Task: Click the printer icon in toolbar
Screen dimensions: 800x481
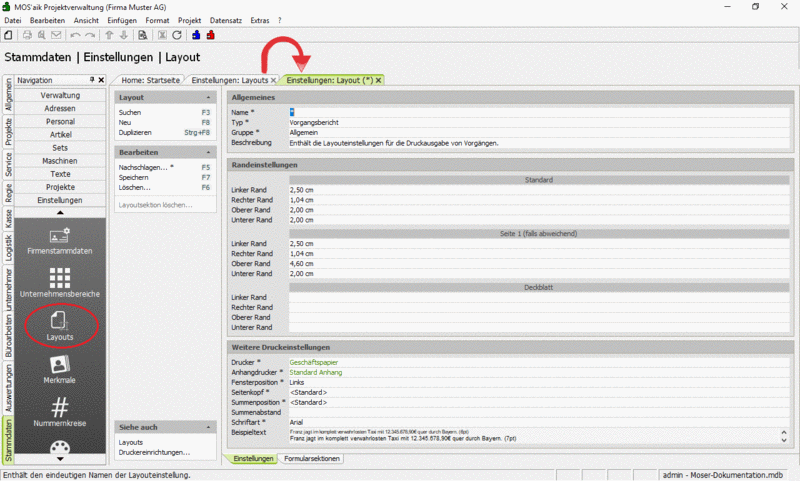Action: 27,35
